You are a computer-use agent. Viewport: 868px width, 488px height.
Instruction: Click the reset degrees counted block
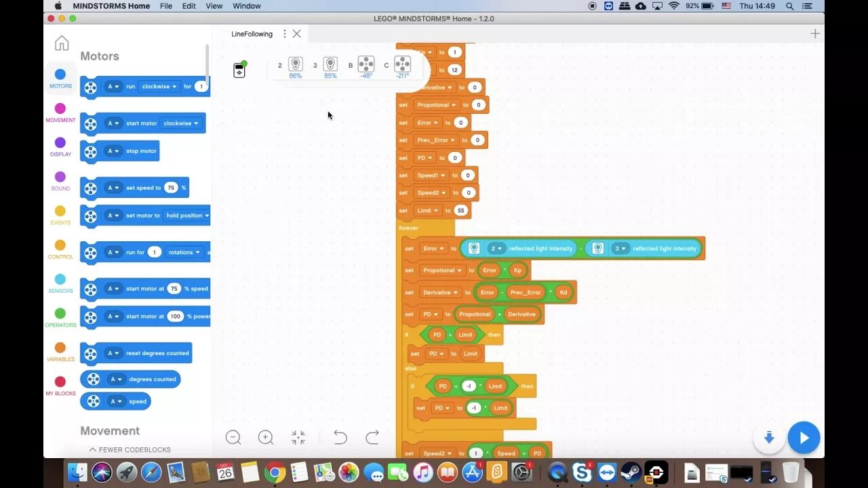pyautogui.click(x=136, y=353)
